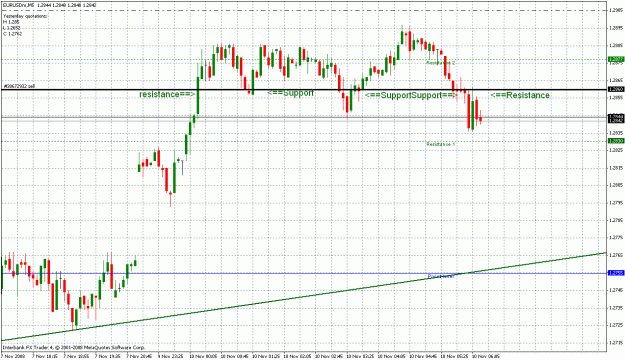The height and width of the screenshot is (360, 625).
Task: Select the 'resistance==>' text annotation
Action: click(167, 94)
